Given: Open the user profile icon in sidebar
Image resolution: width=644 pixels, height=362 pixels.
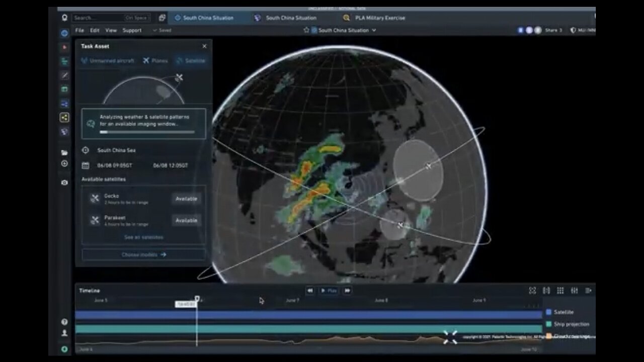Looking at the screenshot, I should 64,333.
